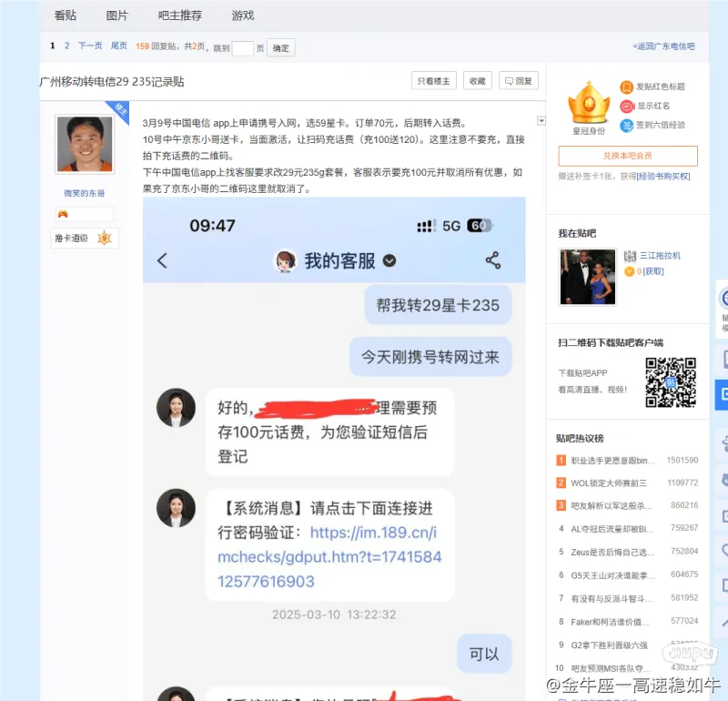Screen dimensions: 728x701
Task: Click the chat timestamp 2025-03-10 13:22:32
Action: tap(334, 615)
